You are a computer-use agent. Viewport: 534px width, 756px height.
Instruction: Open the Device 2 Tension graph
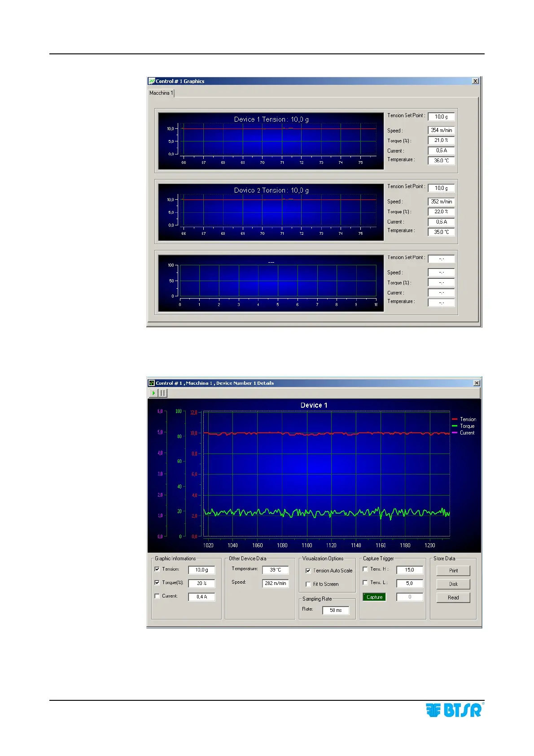[x=271, y=212]
